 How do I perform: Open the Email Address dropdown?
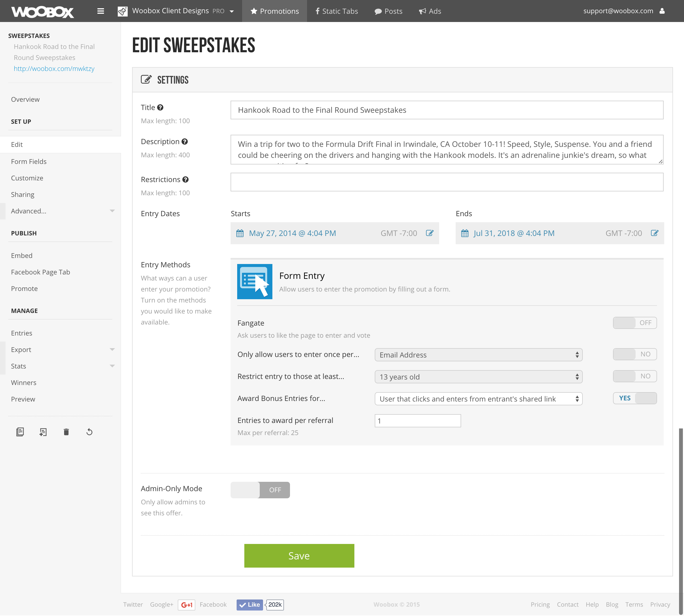pos(478,355)
